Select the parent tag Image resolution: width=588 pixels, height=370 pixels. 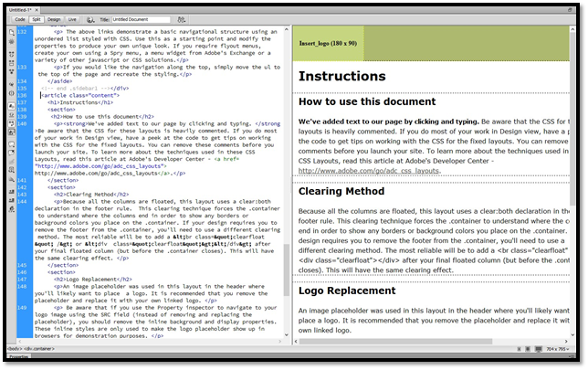click(12, 84)
